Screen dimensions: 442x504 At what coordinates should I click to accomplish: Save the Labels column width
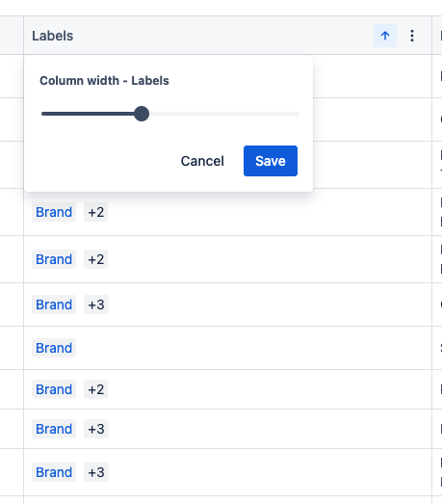pyautogui.click(x=271, y=161)
